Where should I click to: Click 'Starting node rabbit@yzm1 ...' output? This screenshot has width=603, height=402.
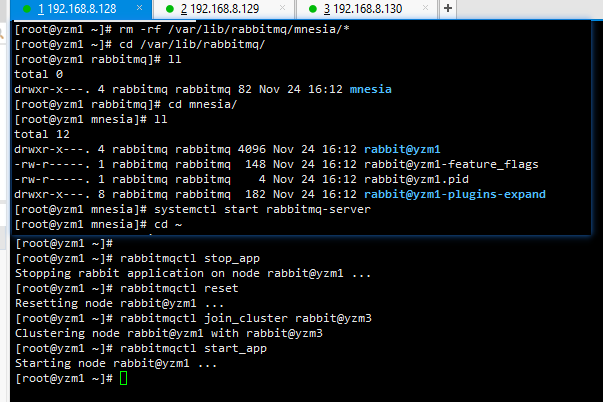tap(116, 363)
